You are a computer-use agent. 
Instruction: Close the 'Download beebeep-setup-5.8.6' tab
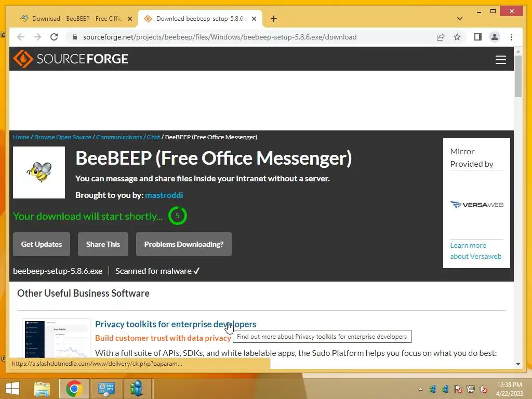coord(254,19)
